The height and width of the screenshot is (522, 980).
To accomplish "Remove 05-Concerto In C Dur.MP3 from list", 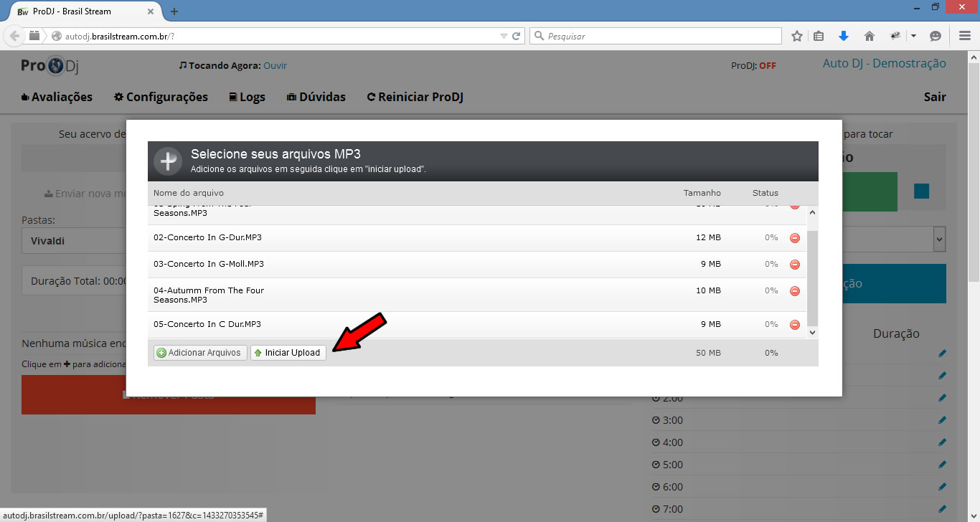I will click(x=795, y=325).
